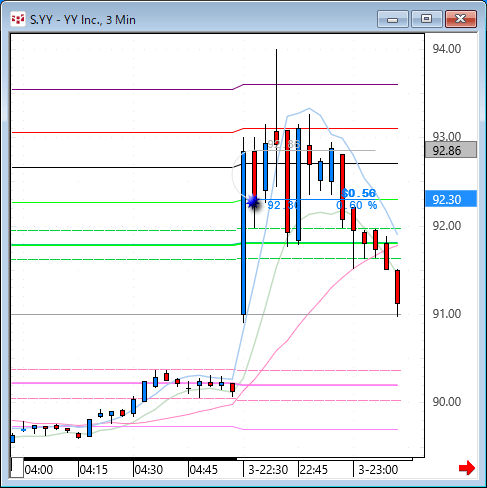The image size is (487, 488).
Task: Click the 91.00 price axis label
Action: 447,314
